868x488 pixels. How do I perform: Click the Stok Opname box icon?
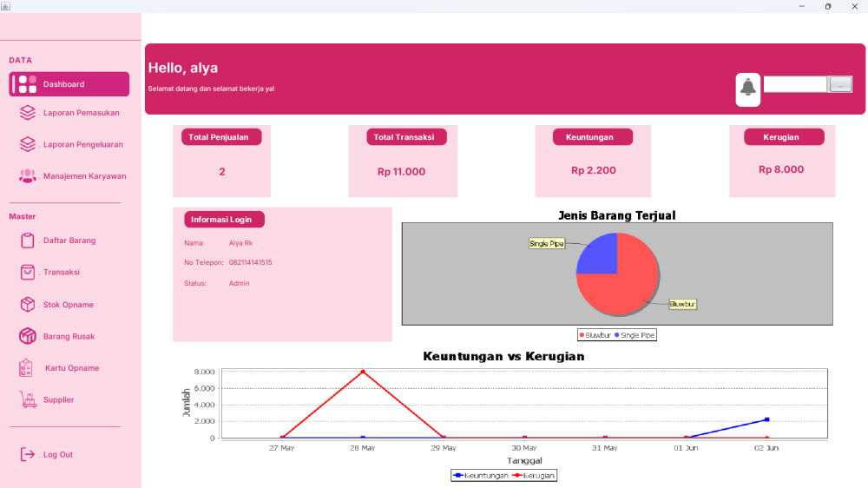[28, 305]
